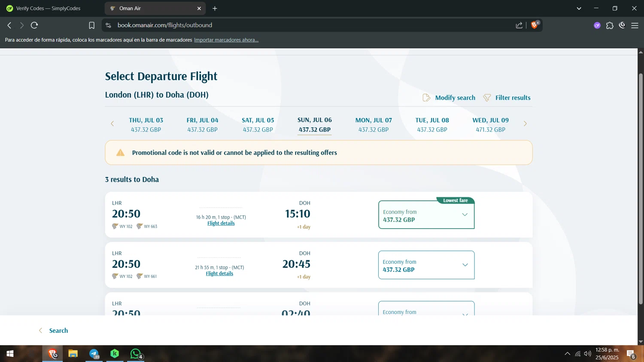The image size is (644, 362).
Task: Select FRI, JUL 04 date
Action: 202,125
